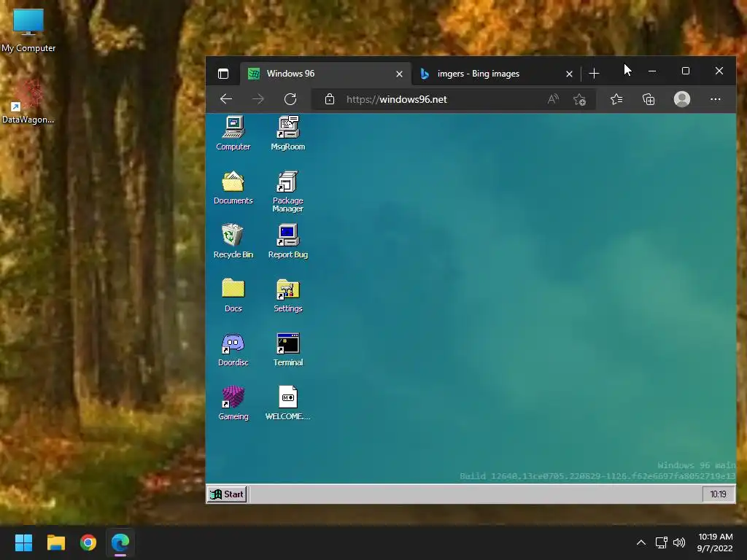Open the Gameing shortcut
This screenshot has width=747, height=560.
tap(233, 402)
